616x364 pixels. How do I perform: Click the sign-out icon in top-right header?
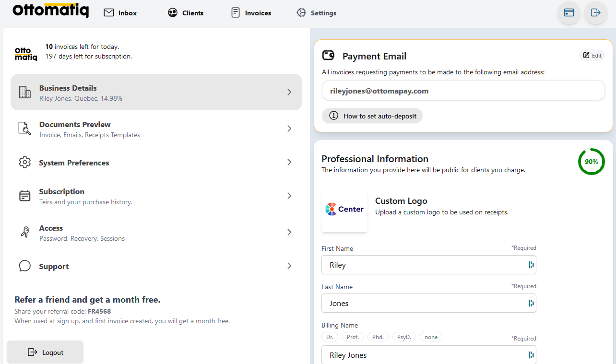pyautogui.click(x=596, y=13)
